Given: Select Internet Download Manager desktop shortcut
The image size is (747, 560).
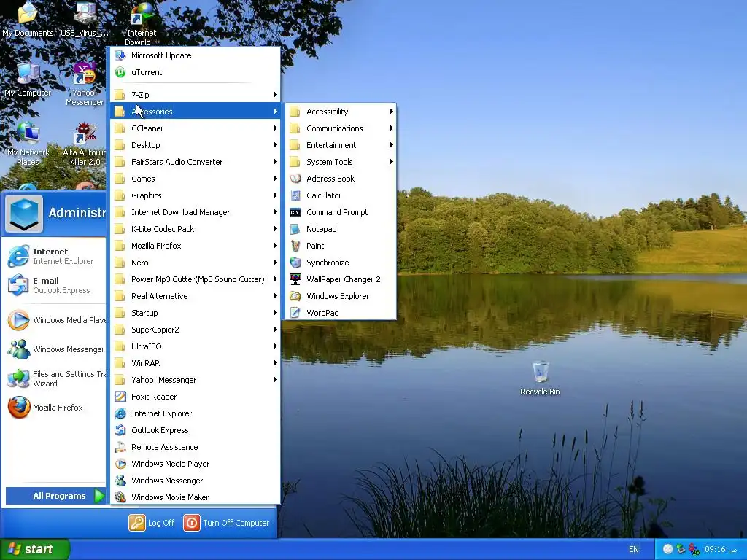Looking at the screenshot, I should [142, 24].
